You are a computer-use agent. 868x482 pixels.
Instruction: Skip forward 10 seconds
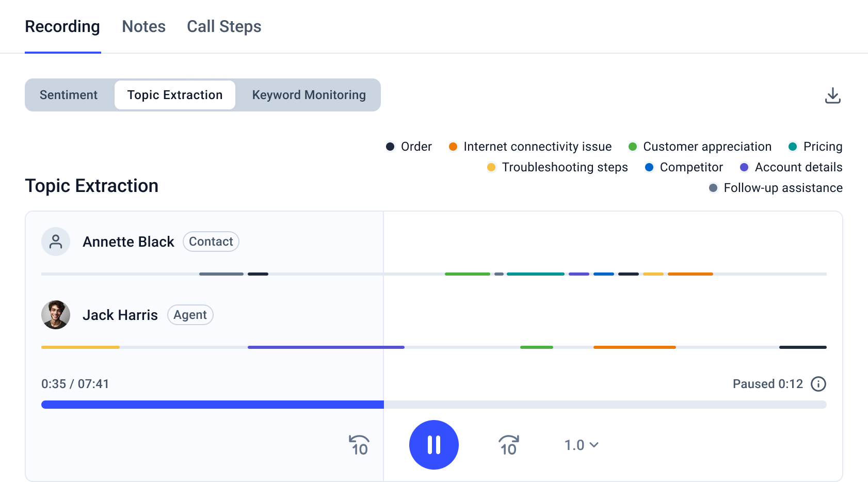coord(508,445)
